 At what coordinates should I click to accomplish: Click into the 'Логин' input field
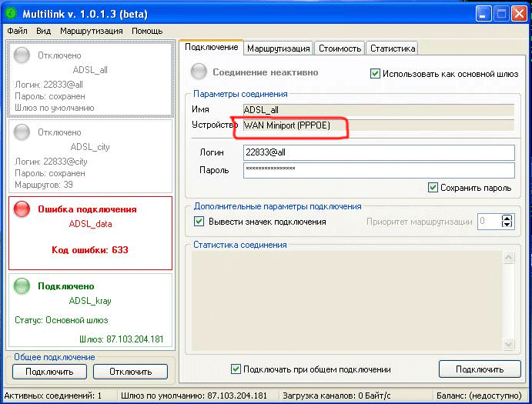tap(377, 152)
